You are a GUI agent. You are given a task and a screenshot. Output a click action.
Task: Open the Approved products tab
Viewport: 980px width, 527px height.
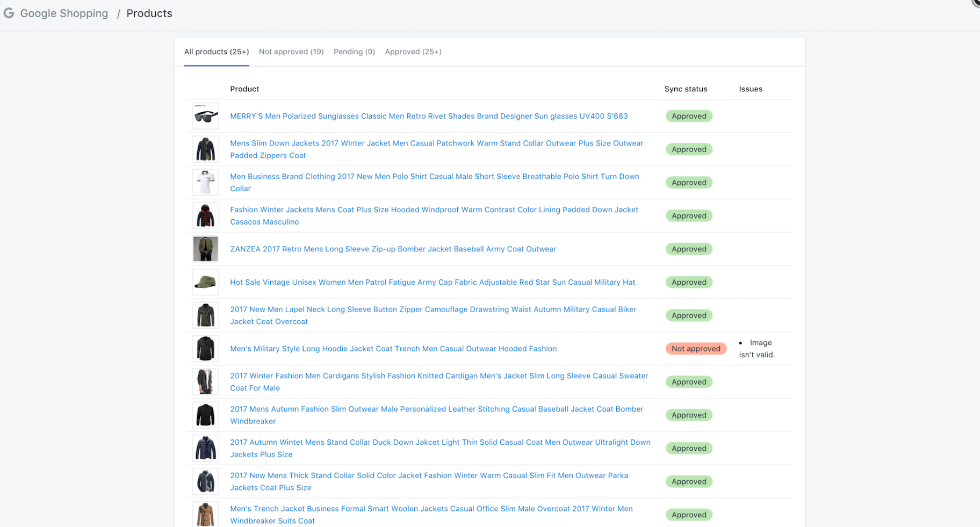[x=413, y=52]
